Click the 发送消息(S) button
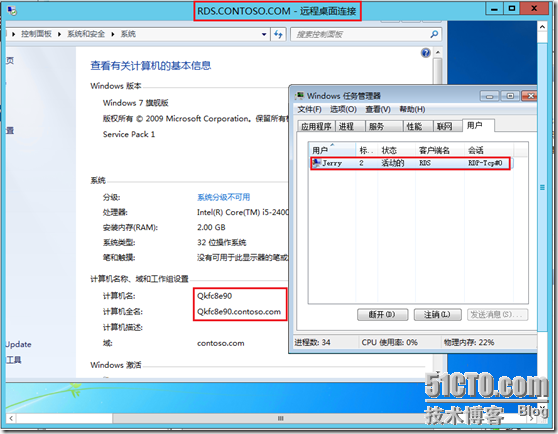 [497, 314]
